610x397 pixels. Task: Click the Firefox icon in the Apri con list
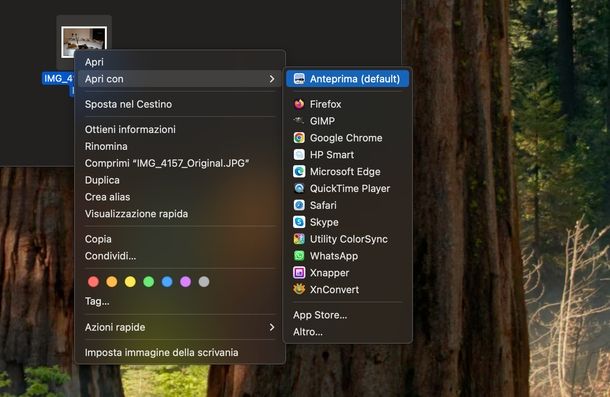tap(299, 104)
